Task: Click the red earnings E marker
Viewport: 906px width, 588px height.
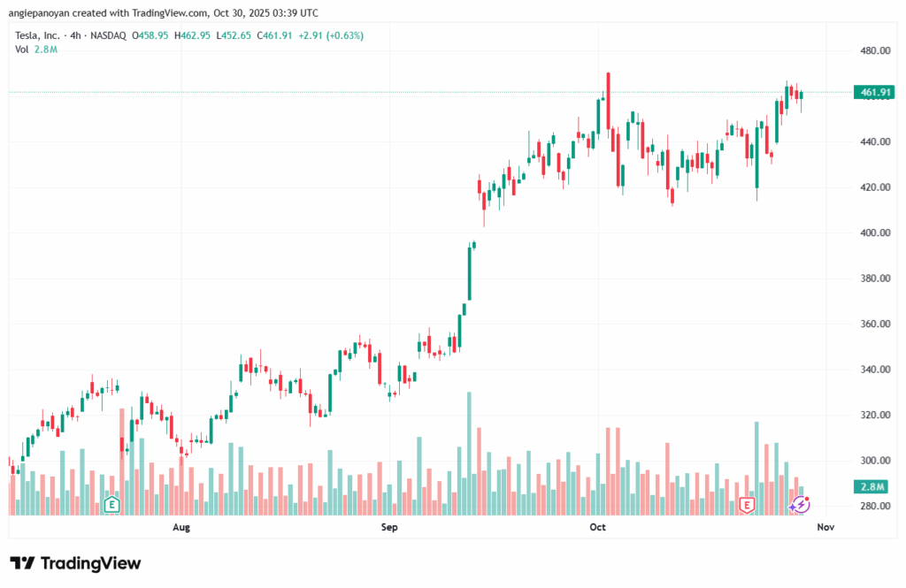Action: [x=747, y=505]
